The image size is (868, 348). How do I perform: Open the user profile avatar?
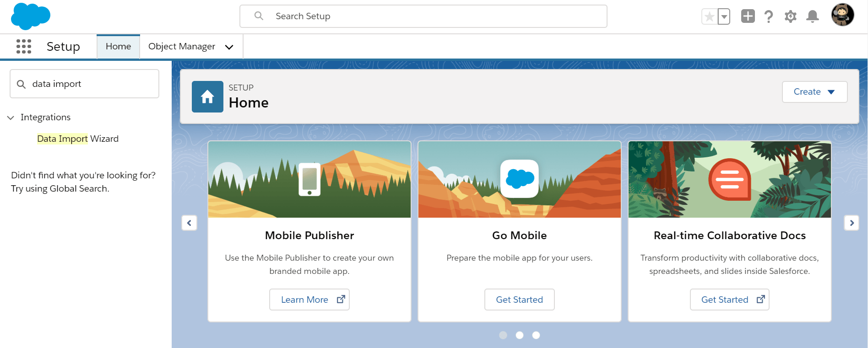coord(843,15)
